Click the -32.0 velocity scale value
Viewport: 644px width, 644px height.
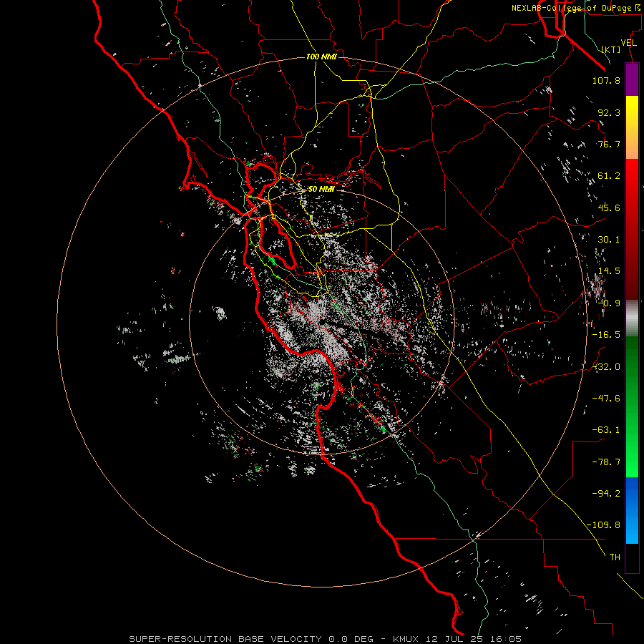click(606, 367)
